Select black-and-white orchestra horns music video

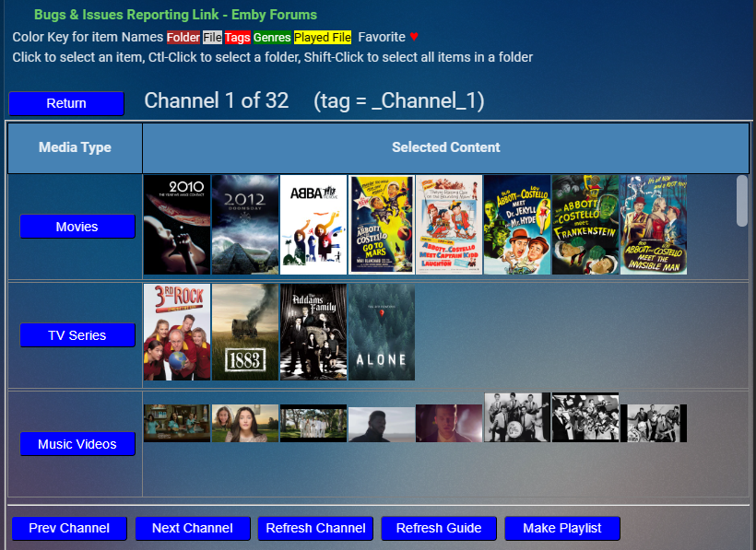point(585,417)
